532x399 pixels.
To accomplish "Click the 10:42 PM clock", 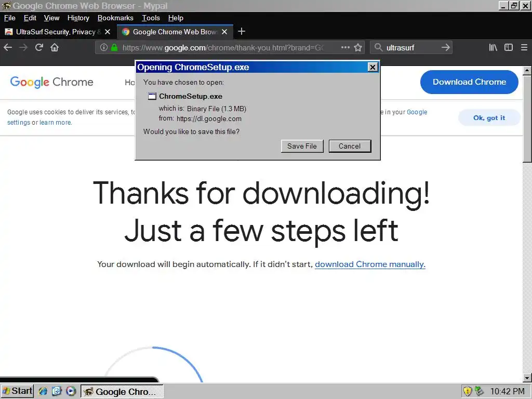I will click(x=508, y=392).
